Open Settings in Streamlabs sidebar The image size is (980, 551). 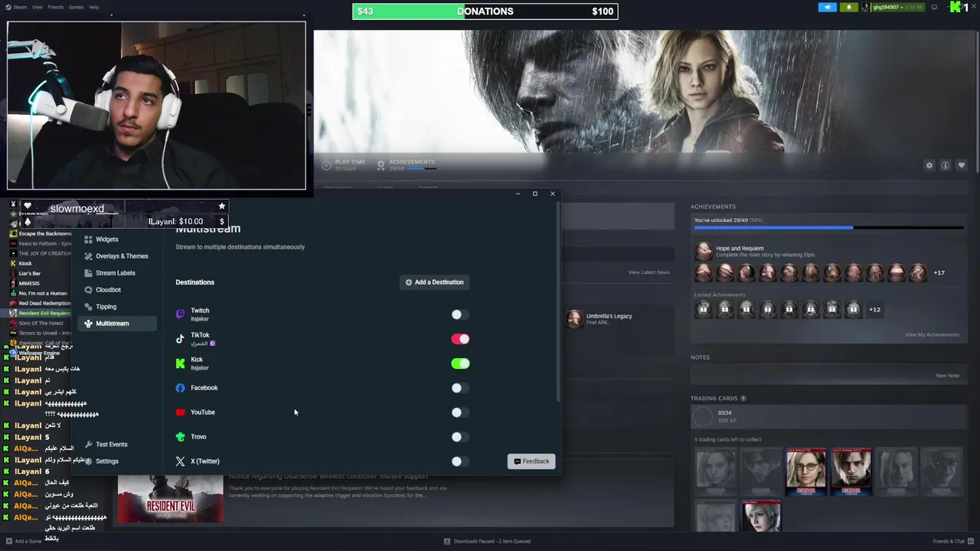tap(101, 461)
